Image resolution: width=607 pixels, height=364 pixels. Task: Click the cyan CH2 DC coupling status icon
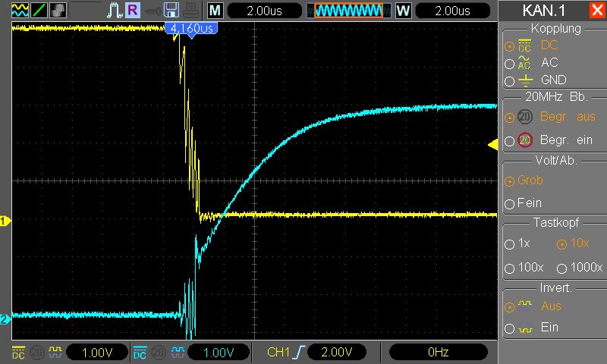[140, 352]
